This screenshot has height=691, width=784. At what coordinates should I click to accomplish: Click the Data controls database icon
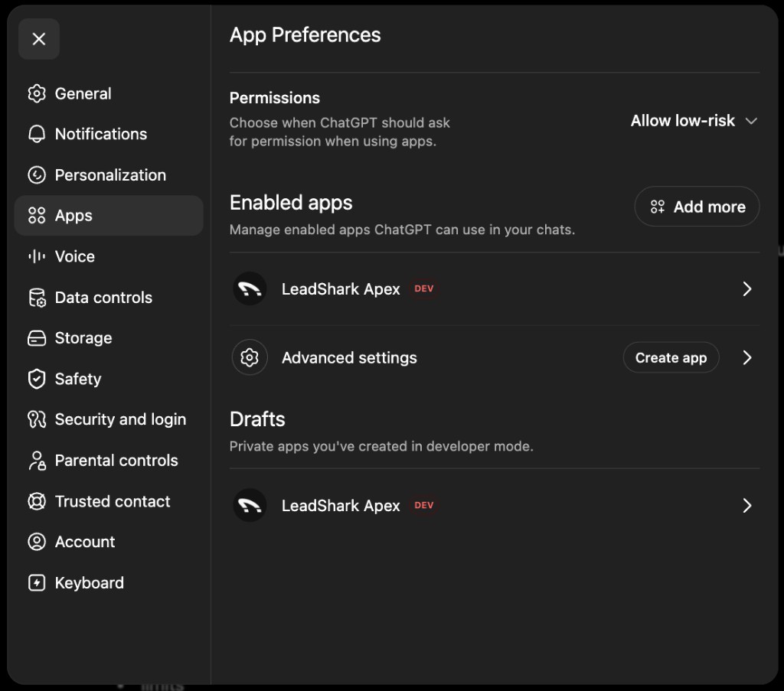pyautogui.click(x=37, y=297)
